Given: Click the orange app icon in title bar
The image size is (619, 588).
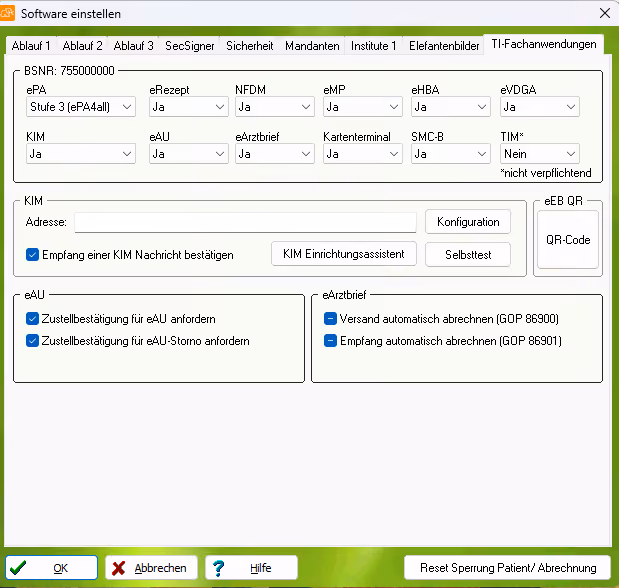Looking at the screenshot, I should [x=7, y=13].
